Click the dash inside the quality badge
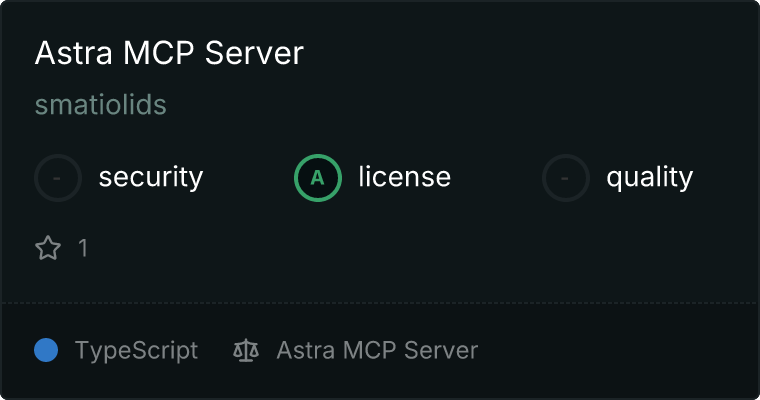760x400 pixels. tap(566, 178)
